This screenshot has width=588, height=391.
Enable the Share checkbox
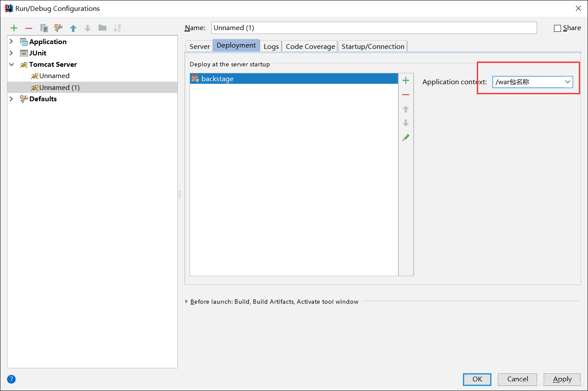(x=557, y=28)
